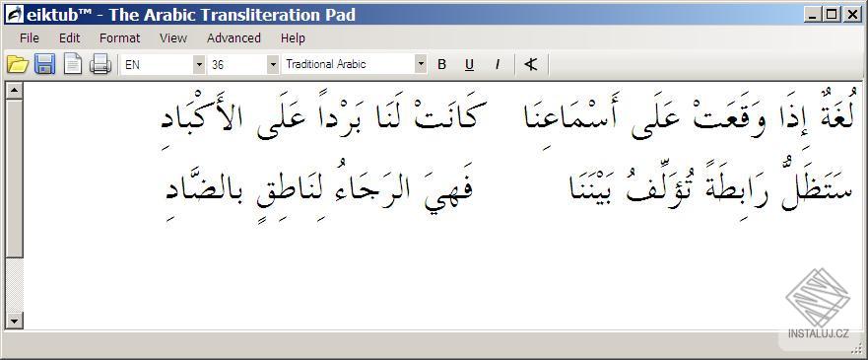
Task: Open the Format menu
Action: (x=119, y=38)
